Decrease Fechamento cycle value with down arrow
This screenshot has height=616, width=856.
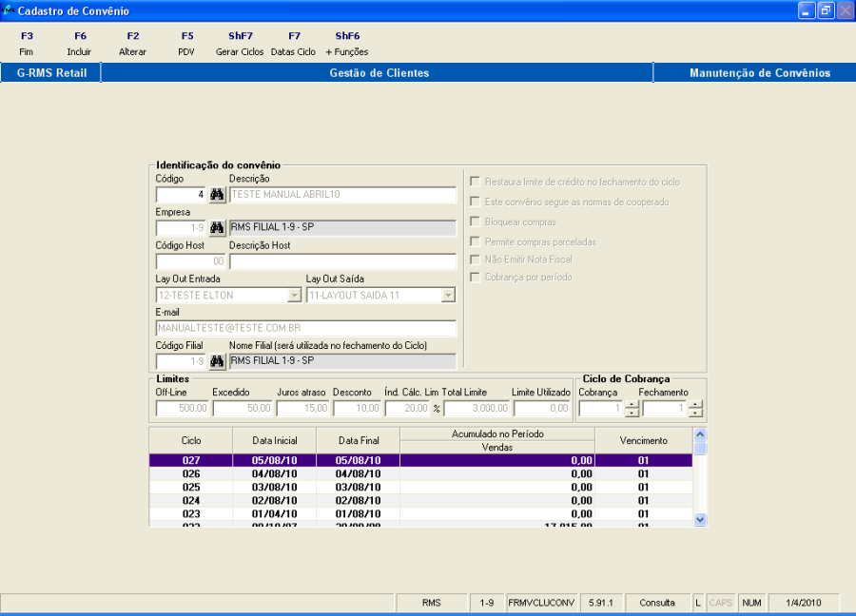pos(695,413)
